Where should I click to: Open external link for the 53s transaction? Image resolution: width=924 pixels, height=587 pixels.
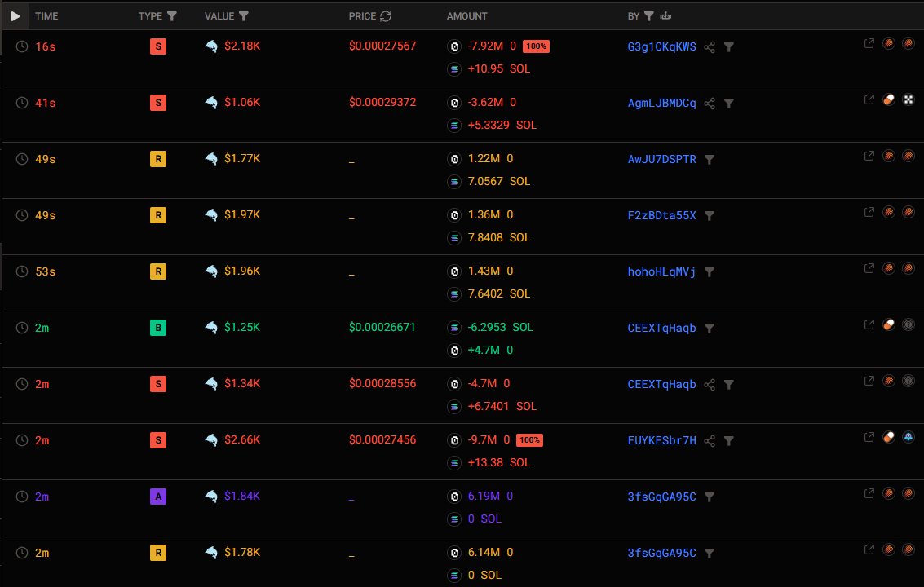pyautogui.click(x=869, y=268)
